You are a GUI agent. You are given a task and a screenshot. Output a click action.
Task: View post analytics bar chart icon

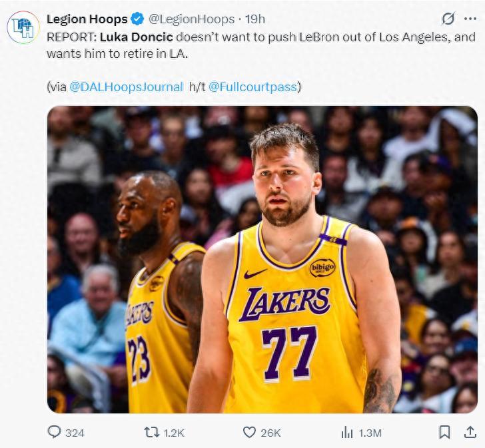(x=347, y=432)
